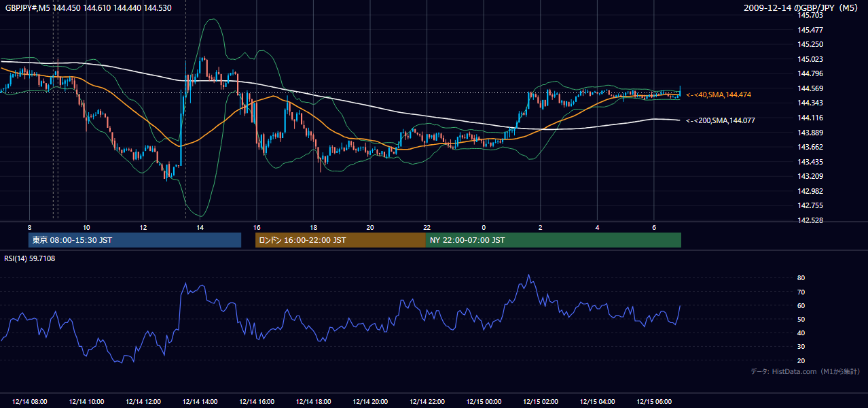Click the RSI 70 level label
This screenshot has height=408, width=868.
click(801, 292)
